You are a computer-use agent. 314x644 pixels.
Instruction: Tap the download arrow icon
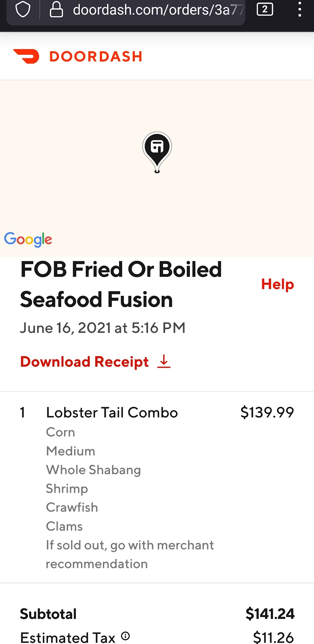point(164,361)
